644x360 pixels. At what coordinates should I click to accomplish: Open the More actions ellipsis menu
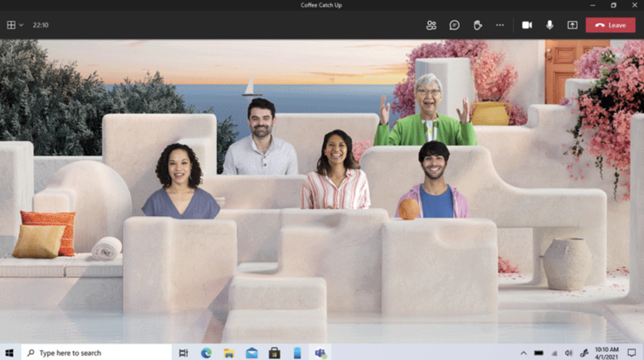click(500, 25)
